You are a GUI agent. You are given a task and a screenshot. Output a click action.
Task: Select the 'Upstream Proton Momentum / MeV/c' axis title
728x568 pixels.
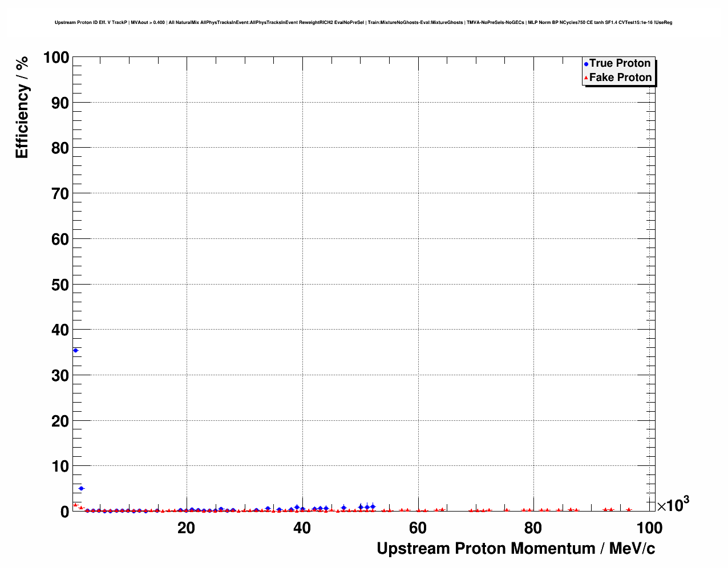click(x=516, y=549)
